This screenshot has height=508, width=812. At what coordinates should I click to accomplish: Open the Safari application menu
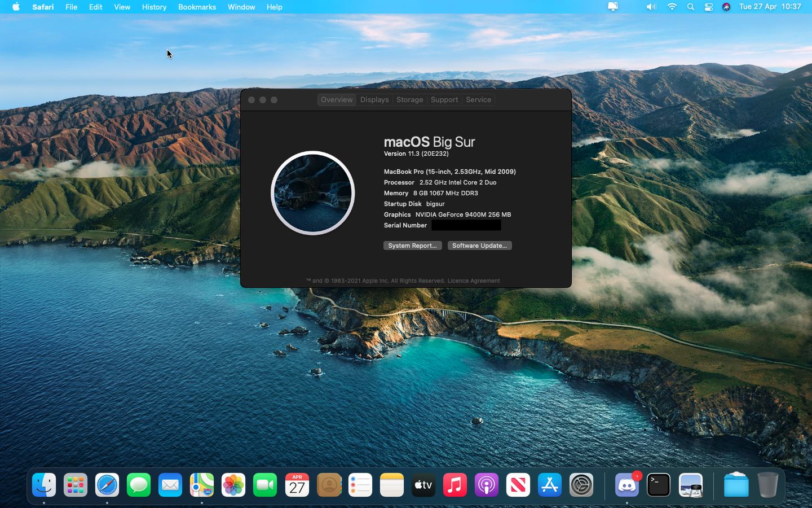tap(43, 7)
